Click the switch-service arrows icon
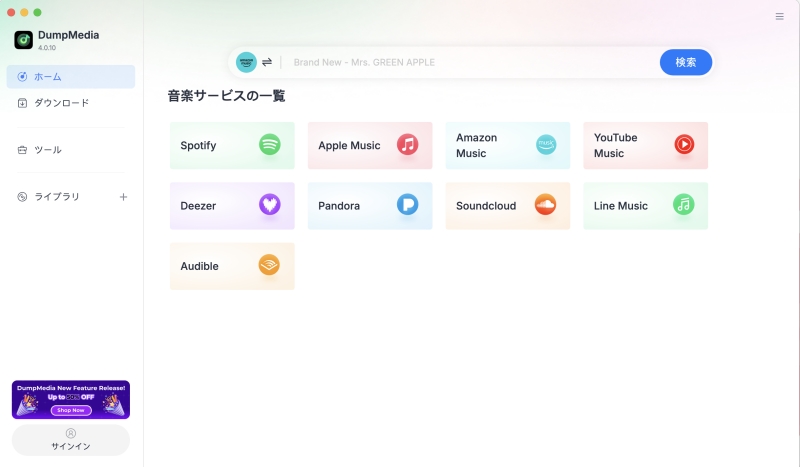The image size is (800, 467). pyautogui.click(x=267, y=62)
